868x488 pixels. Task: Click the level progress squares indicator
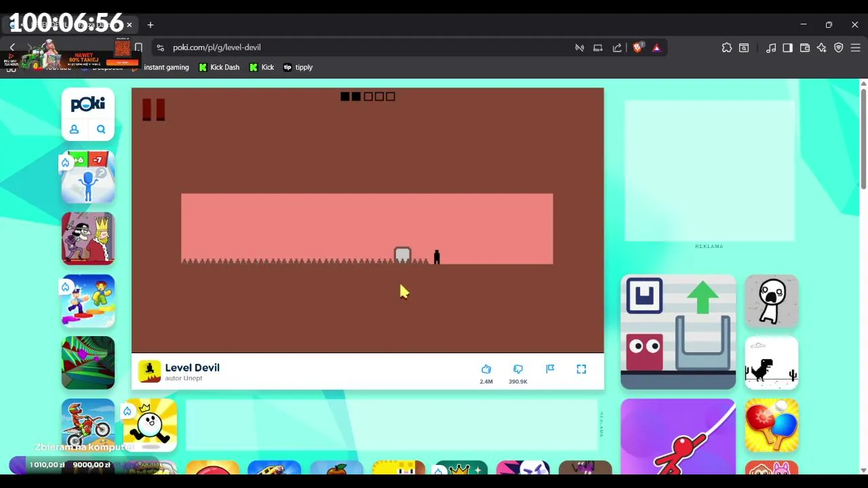[368, 96]
